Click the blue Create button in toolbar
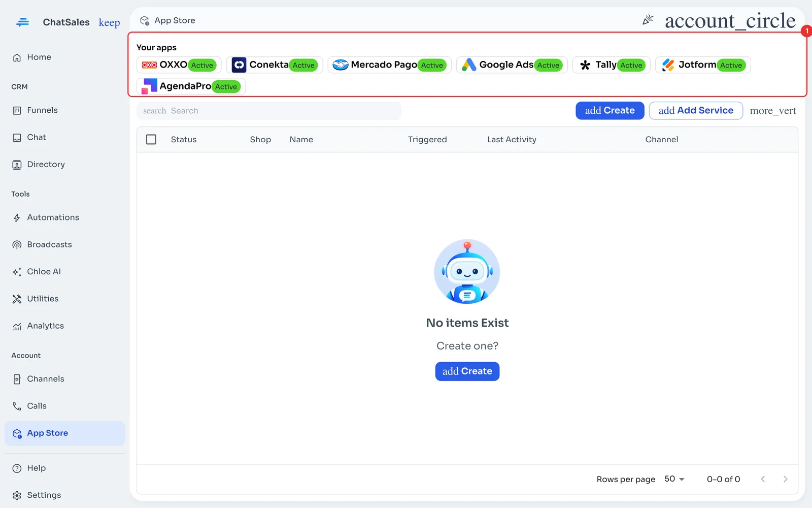The image size is (812, 508). pyautogui.click(x=610, y=111)
